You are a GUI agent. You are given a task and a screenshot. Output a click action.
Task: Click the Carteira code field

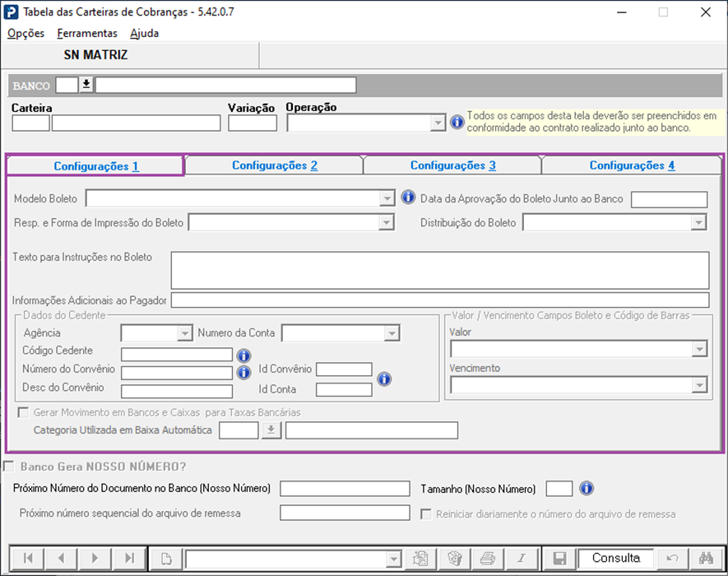[x=30, y=123]
